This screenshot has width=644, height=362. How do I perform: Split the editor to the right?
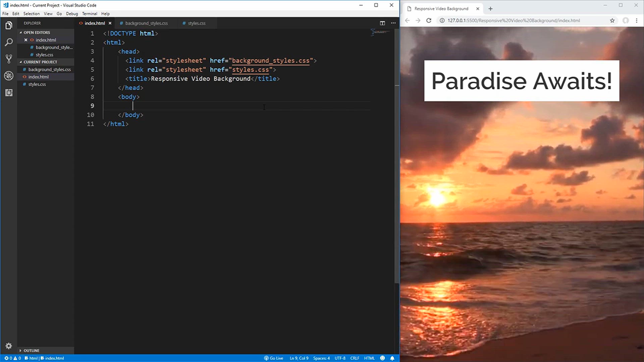click(x=382, y=23)
